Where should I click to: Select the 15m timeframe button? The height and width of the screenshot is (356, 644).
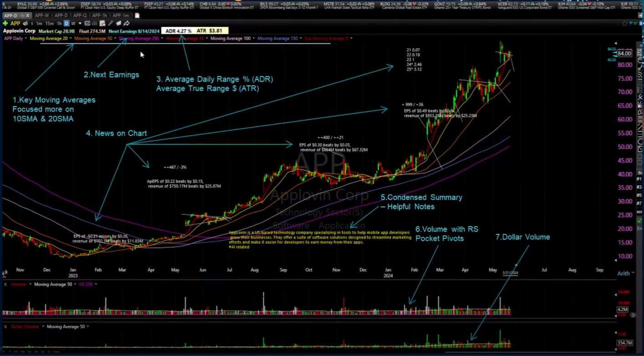click(49, 24)
